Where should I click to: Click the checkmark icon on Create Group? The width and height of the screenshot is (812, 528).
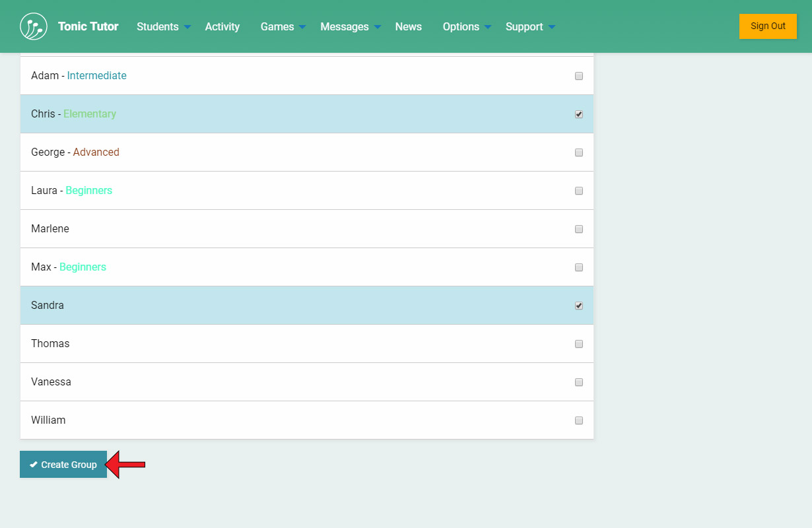point(34,465)
